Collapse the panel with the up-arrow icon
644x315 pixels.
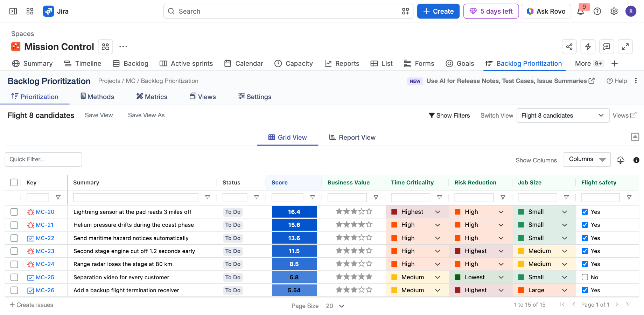pos(635,137)
